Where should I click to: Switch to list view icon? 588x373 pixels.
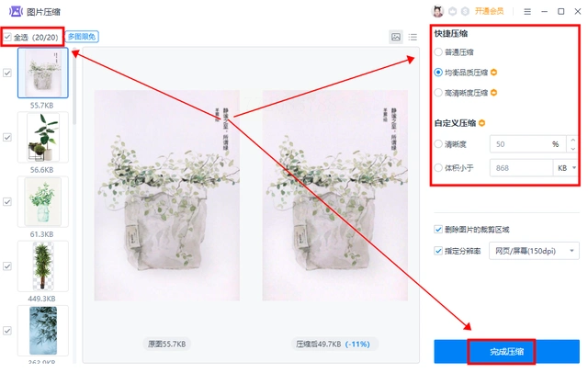413,37
